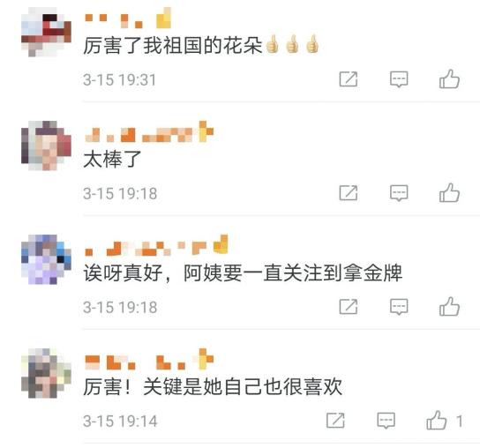This screenshot has width=480, height=448.
Task: Open username above 诶呀真好 comment
Action: [156, 245]
